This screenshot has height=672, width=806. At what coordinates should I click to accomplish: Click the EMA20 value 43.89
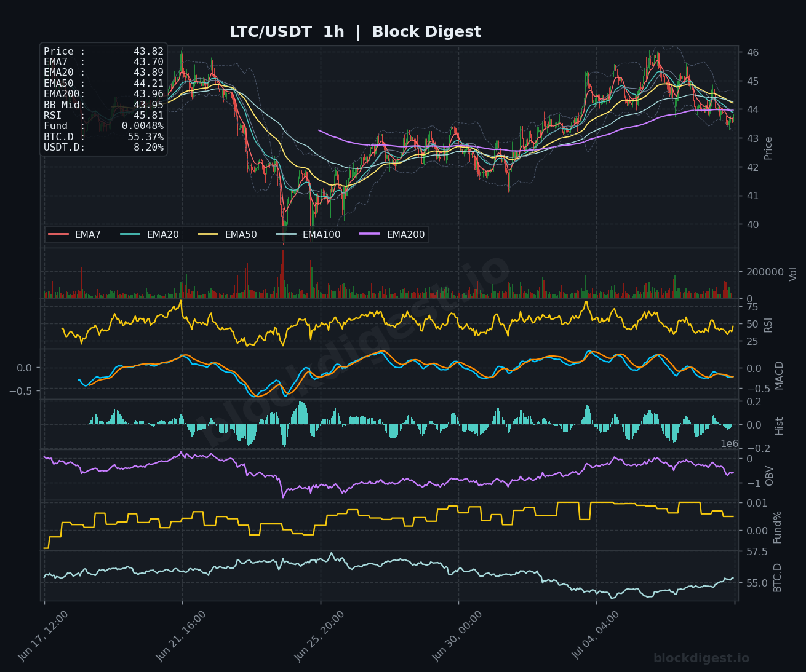[x=148, y=73]
